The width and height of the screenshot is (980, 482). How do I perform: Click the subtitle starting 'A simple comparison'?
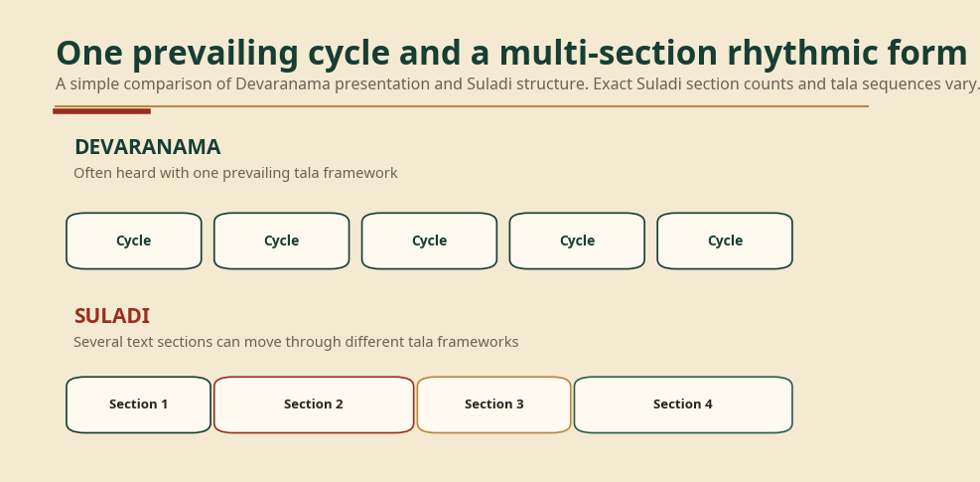(517, 83)
